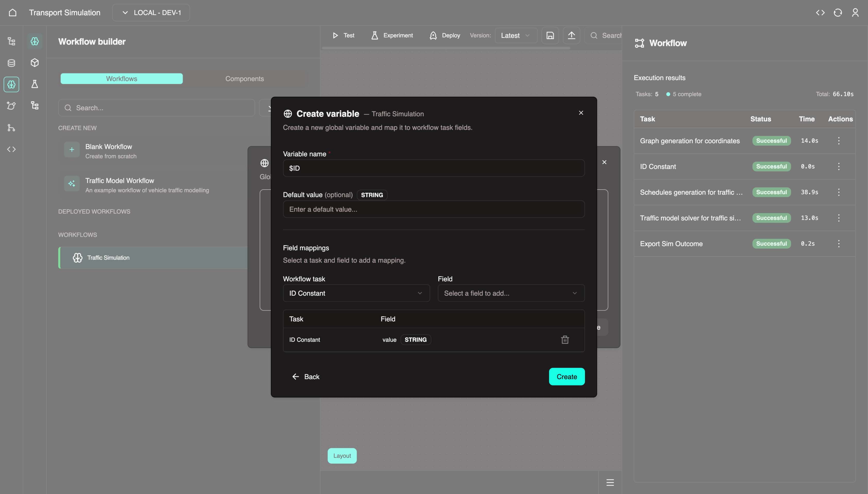
Task: Click the plus icon for Blank Workflow
Action: tap(72, 150)
